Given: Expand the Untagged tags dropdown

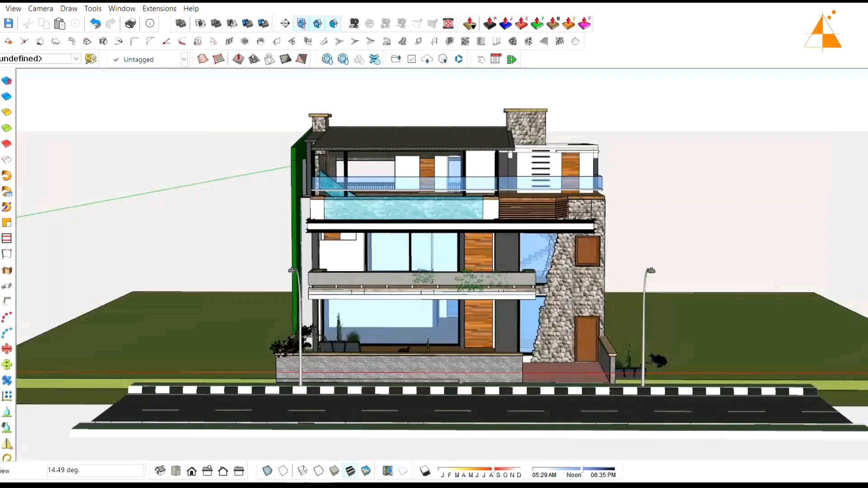Looking at the screenshot, I should click(x=184, y=59).
